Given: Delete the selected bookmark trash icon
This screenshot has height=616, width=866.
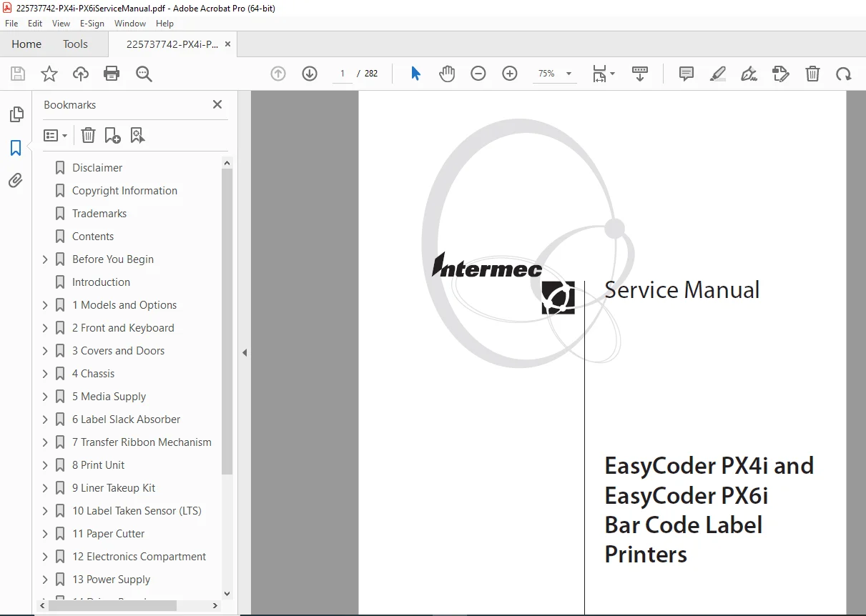Looking at the screenshot, I should point(88,135).
